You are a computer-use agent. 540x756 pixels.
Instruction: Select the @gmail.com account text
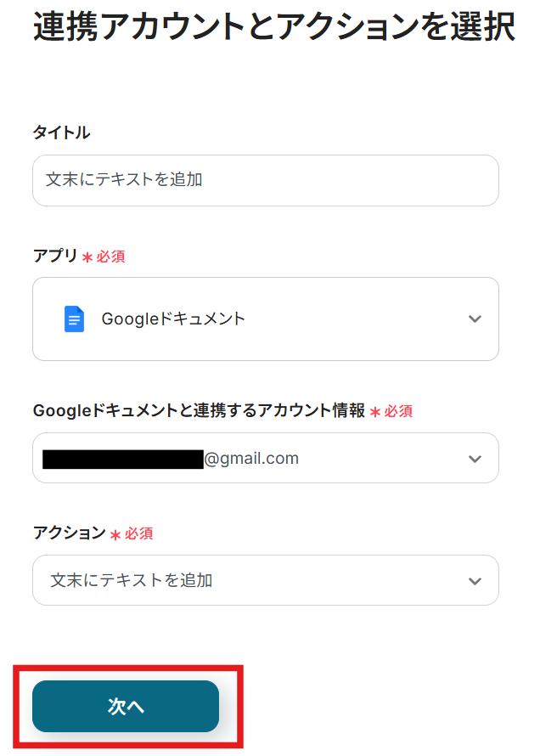point(251,459)
